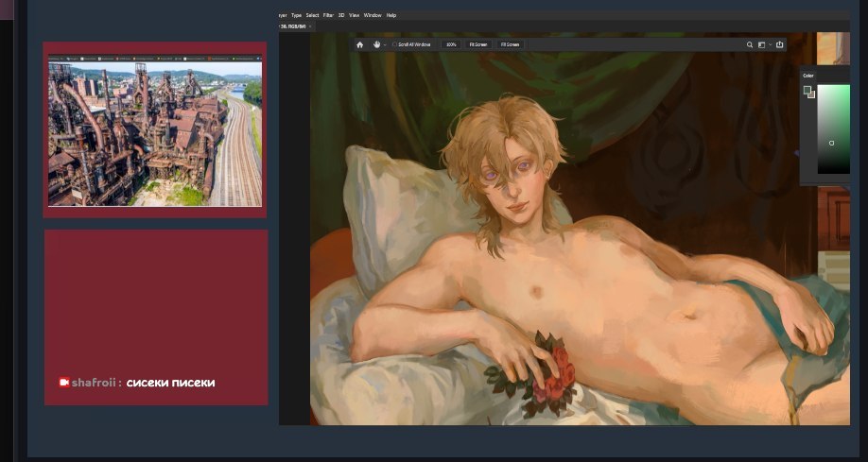Image resolution: width=868 pixels, height=462 pixels.
Task: Open the Filter menu
Action: 328,15
